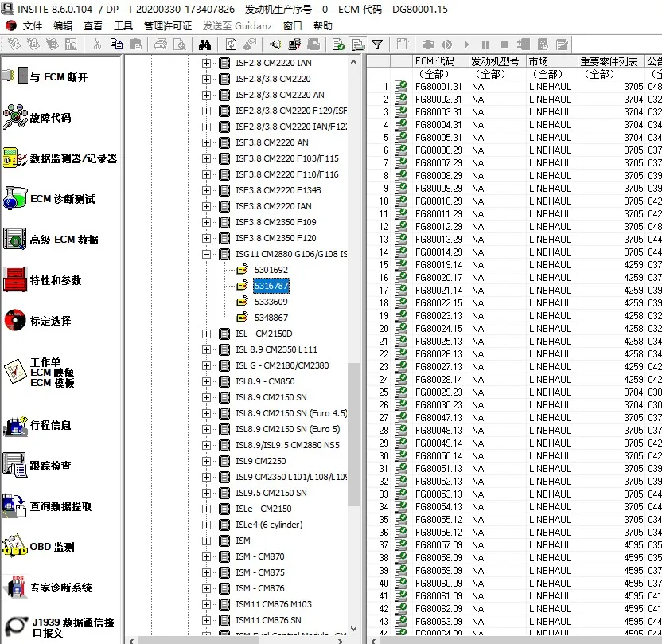This screenshot has height=644, width=662.
Task: Click the 故障代码 fault codes icon
Action: click(15, 118)
